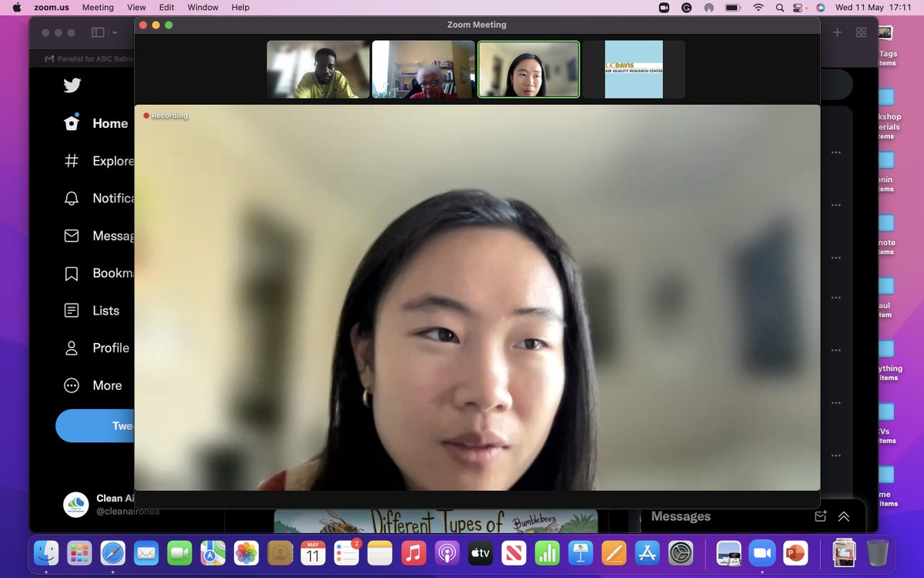Open Reminders in the Dock
This screenshot has width=924, height=578.
[346, 553]
